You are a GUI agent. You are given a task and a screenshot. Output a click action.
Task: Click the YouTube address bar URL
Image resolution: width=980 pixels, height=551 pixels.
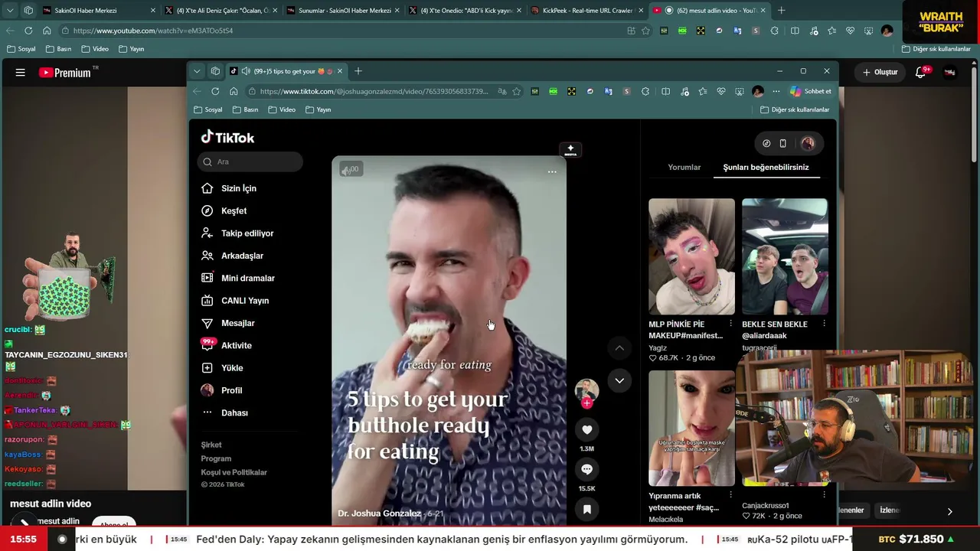(153, 31)
